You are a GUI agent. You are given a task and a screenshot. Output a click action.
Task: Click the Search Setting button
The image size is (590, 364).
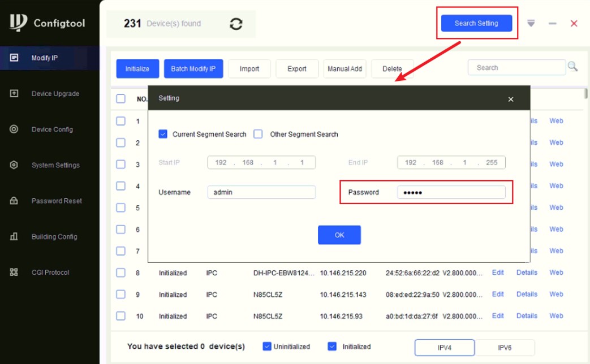click(x=476, y=23)
